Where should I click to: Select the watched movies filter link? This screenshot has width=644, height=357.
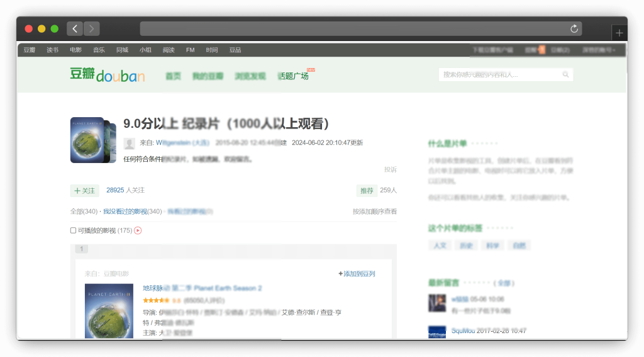190,212
